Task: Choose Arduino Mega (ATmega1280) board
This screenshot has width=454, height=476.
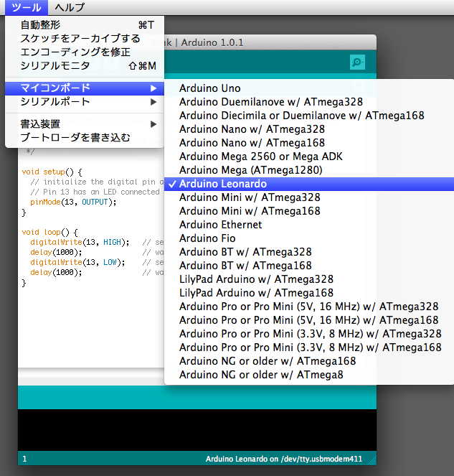Action: [309, 170]
